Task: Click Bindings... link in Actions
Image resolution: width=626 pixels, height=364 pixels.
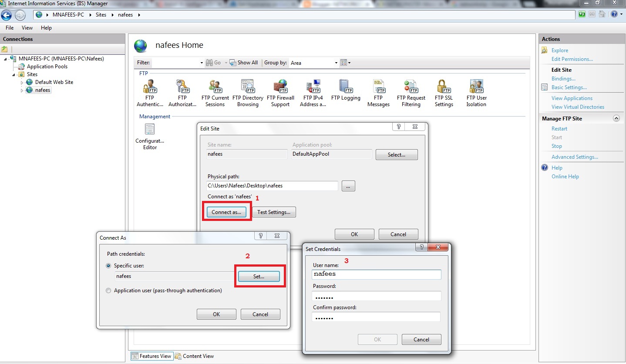Action: point(563,79)
